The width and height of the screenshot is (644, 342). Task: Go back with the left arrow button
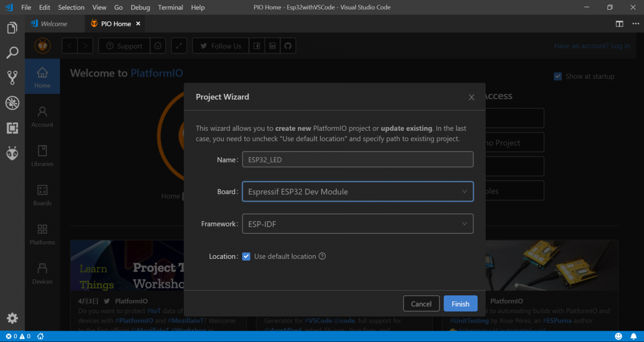pos(70,46)
